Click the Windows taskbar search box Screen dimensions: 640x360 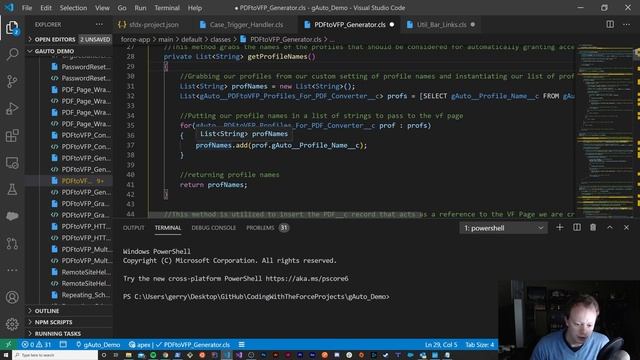(55, 355)
